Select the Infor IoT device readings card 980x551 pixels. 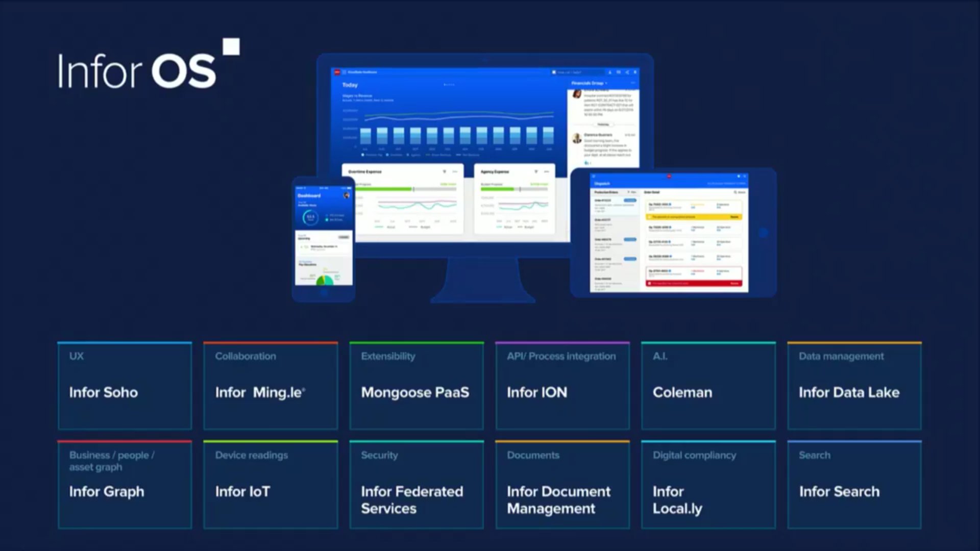pos(271,485)
